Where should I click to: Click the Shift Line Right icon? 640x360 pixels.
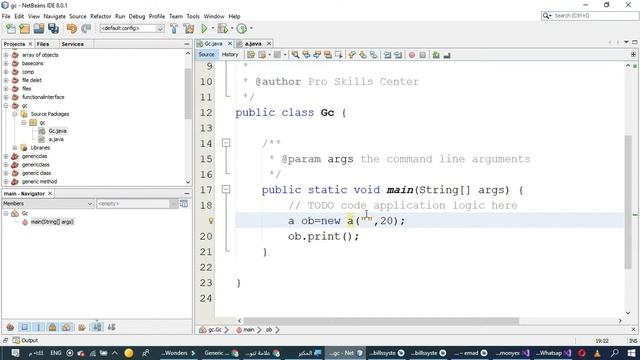[398, 55]
